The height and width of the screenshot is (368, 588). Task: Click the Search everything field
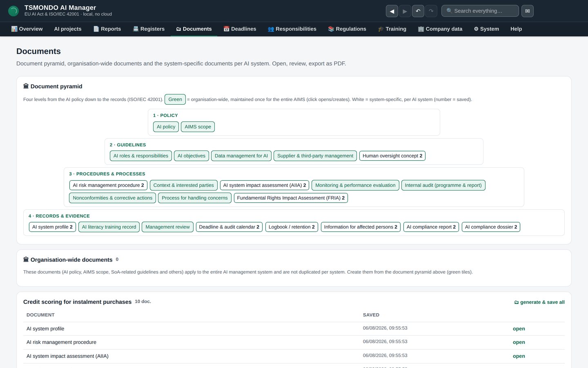(x=480, y=11)
